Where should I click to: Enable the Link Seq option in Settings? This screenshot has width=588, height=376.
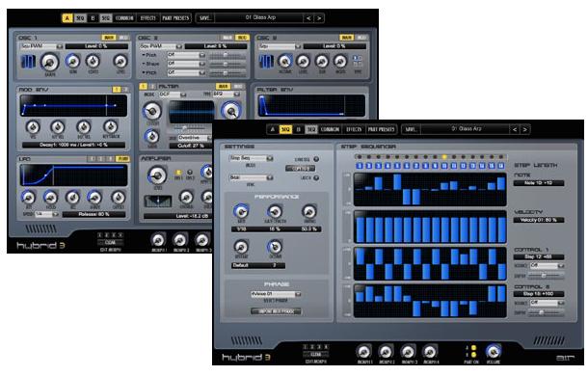click(x=316, y=159)
